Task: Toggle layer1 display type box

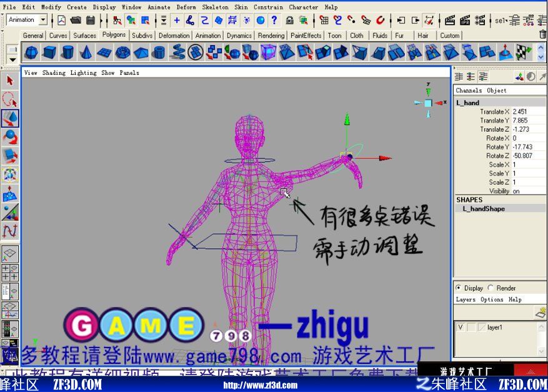Action: [471, 328]
